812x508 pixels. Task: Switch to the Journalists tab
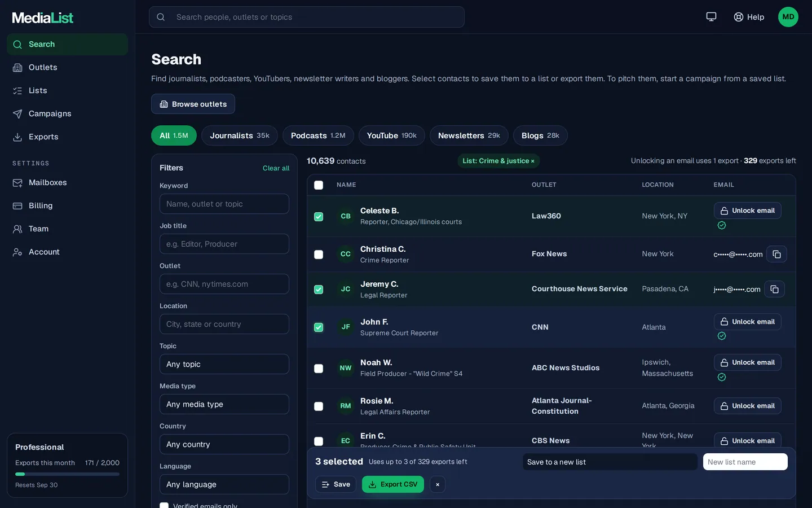[240, 135]
